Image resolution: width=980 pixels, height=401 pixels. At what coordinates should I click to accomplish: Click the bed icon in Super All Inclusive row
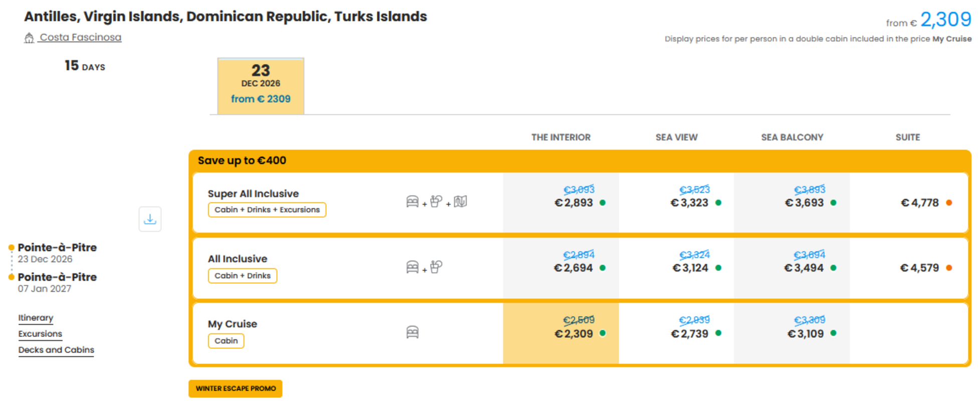tap(412, 202)
